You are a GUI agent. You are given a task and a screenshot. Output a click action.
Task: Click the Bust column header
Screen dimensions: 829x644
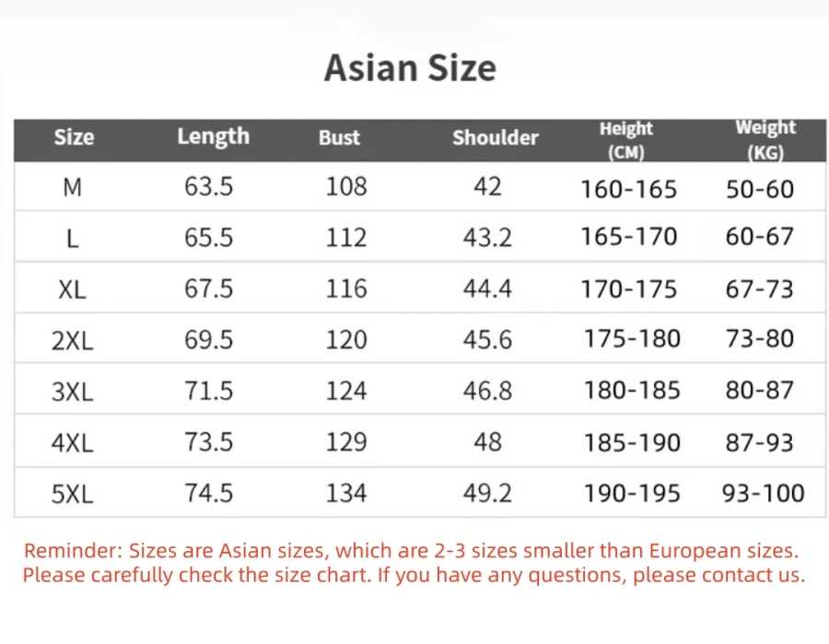[x=339, y=137]
